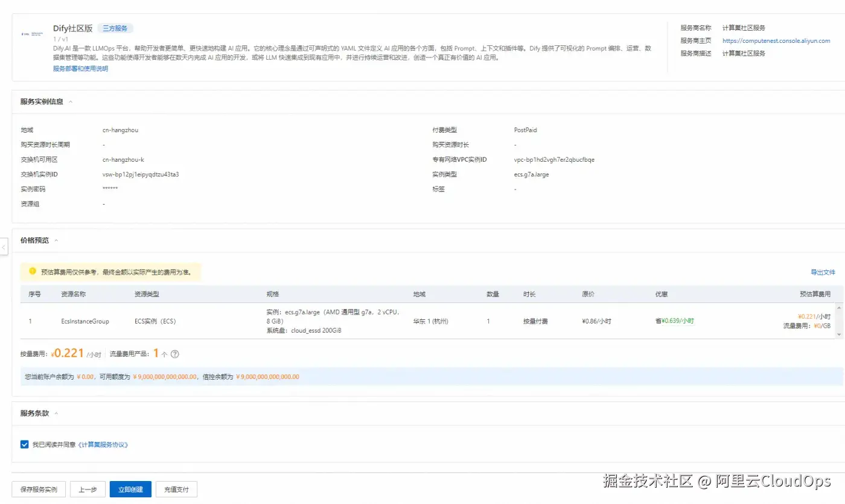Select vswitch ID vsw-bp12pj1eipyqdtzu43ta3
845x504 pixels.
pyautogui.click(x=141, y=174)
